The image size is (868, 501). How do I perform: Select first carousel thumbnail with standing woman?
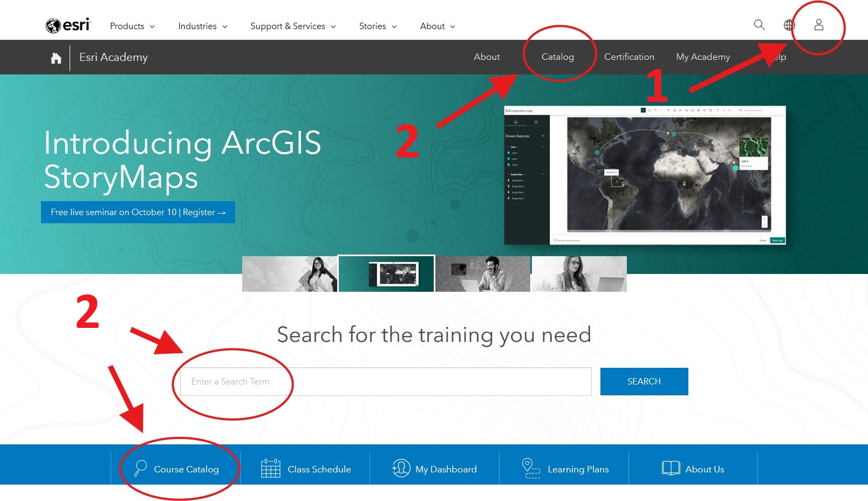tap(290, 274)
